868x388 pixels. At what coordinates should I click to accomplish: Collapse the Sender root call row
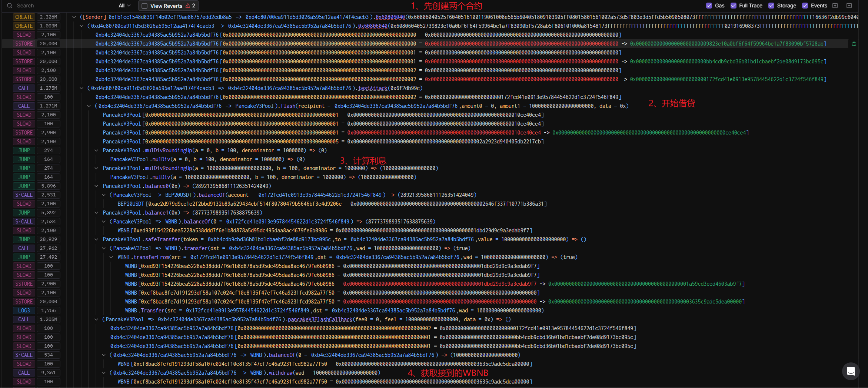coord(74,17)
